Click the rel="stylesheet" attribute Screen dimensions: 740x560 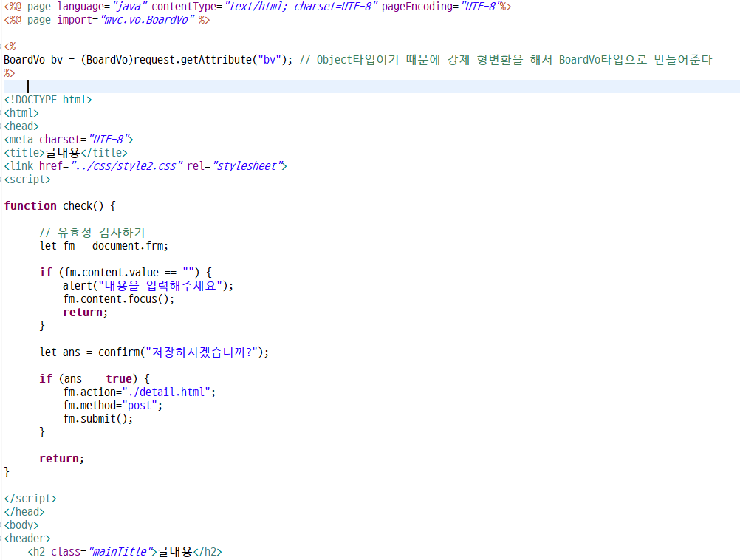click(x=234, y=166)
